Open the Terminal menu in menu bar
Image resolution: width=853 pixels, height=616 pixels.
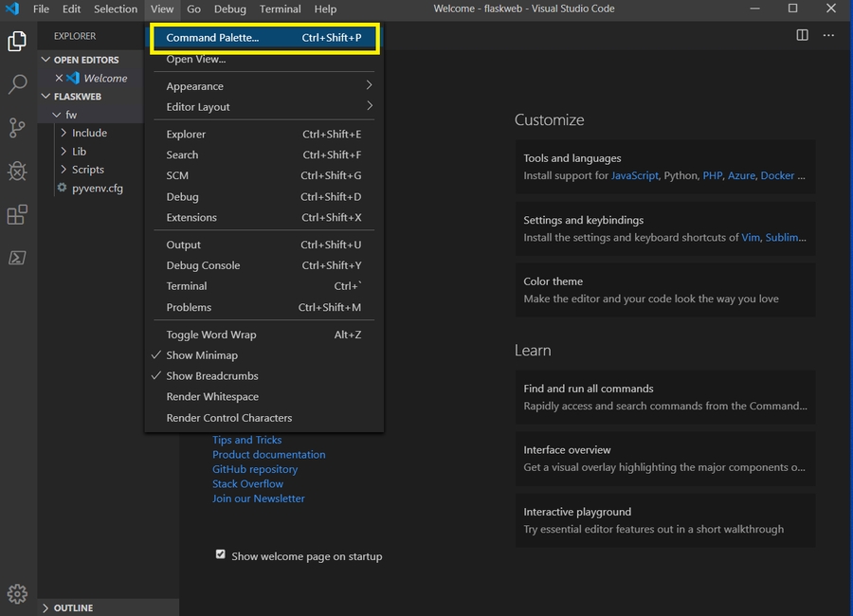pyautogui.click(x=280, y=9)
